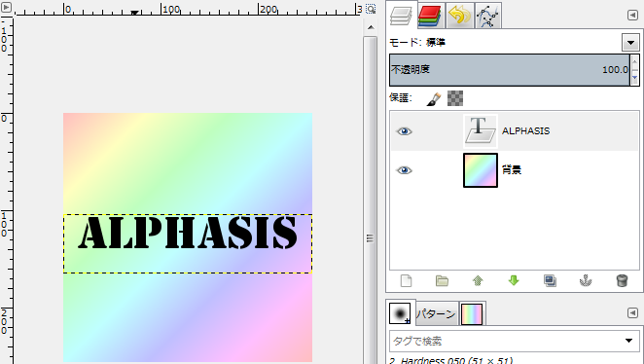Decrease opacity with the down stepper arrow
This screenshot has height=364, width=644.
pyautogui.click(x=635, y=78)
